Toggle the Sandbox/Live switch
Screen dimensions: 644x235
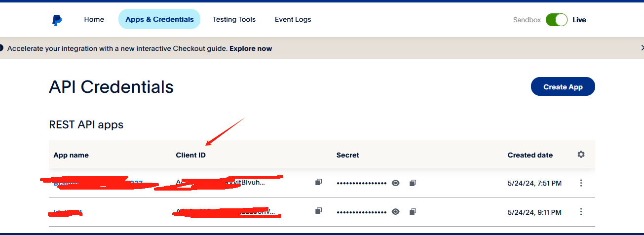coord(557,20)
